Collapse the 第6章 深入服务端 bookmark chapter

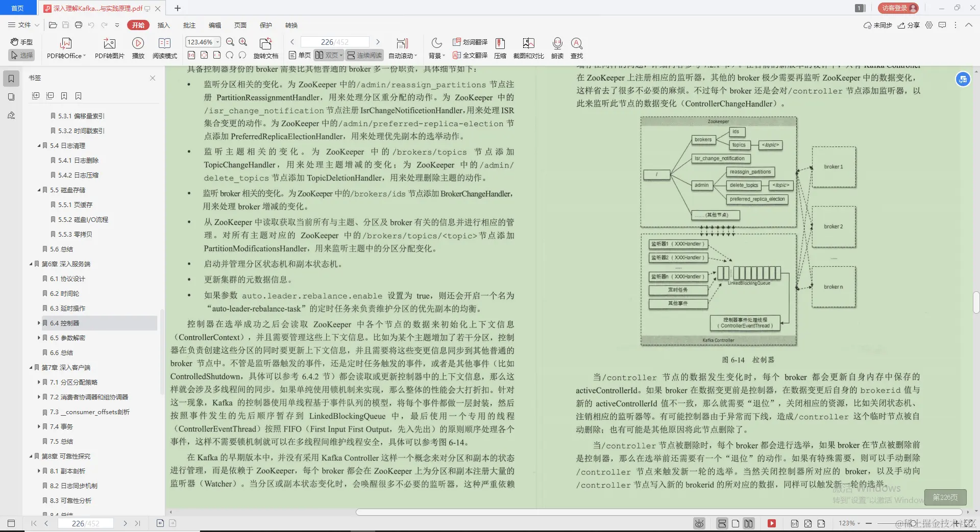point(30,264)
